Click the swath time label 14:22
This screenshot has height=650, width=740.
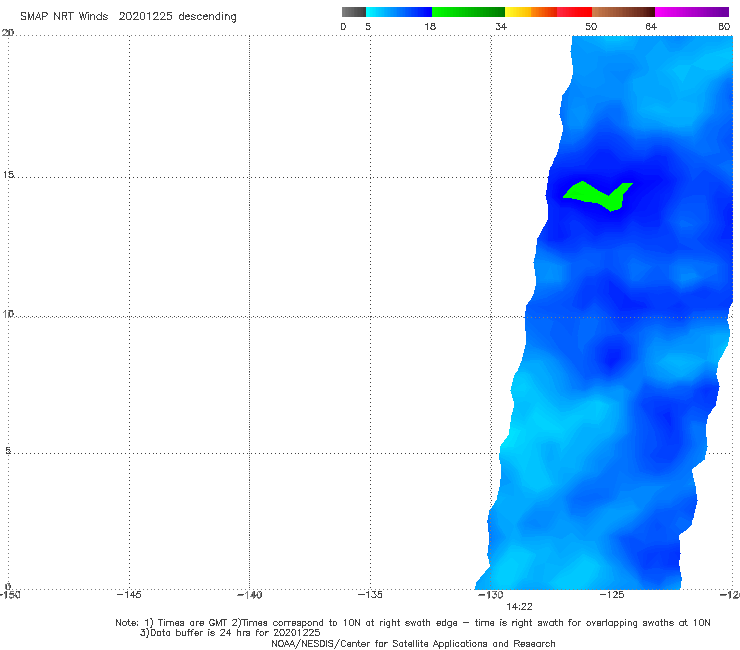pos(519,607)
